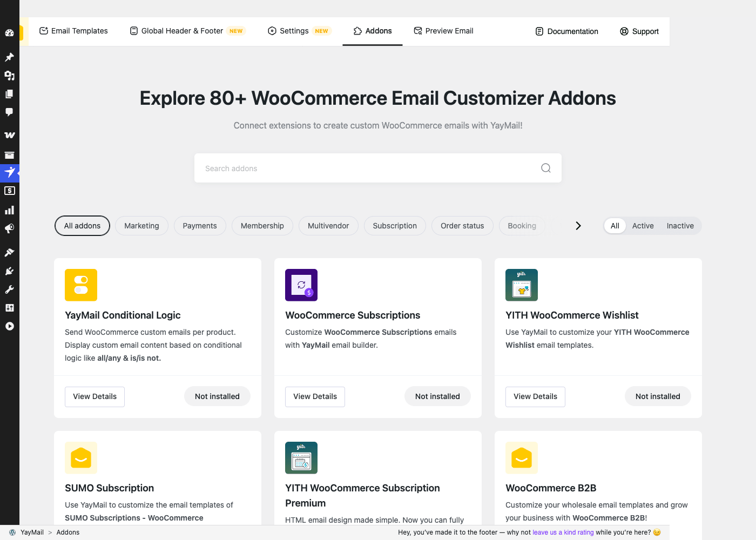This screenshot has height=540, width=756.
Task: Filter addons by Booking category
Action: pos(522,226)
